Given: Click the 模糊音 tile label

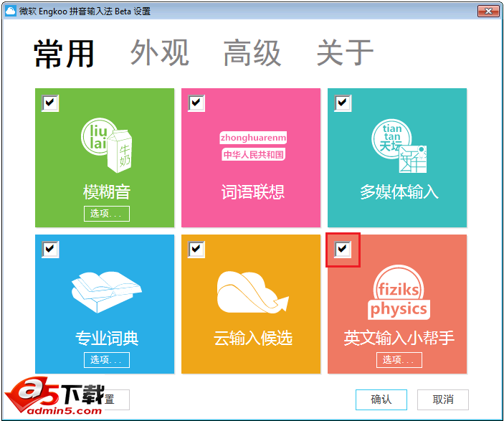Looking at the screenshot, I should pos(107,192).
